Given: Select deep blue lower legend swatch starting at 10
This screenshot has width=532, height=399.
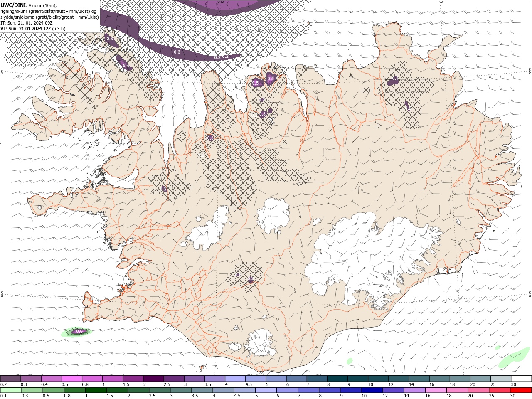Looking at the screenshot, I should coord(372,390).
